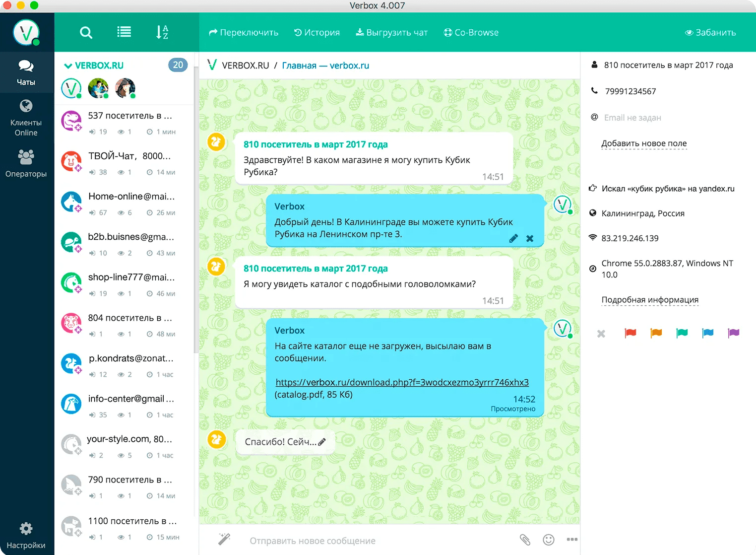Ban visitor with Забанить button
The width and height of the screenshot is (756, 555).
coord(710,33)
